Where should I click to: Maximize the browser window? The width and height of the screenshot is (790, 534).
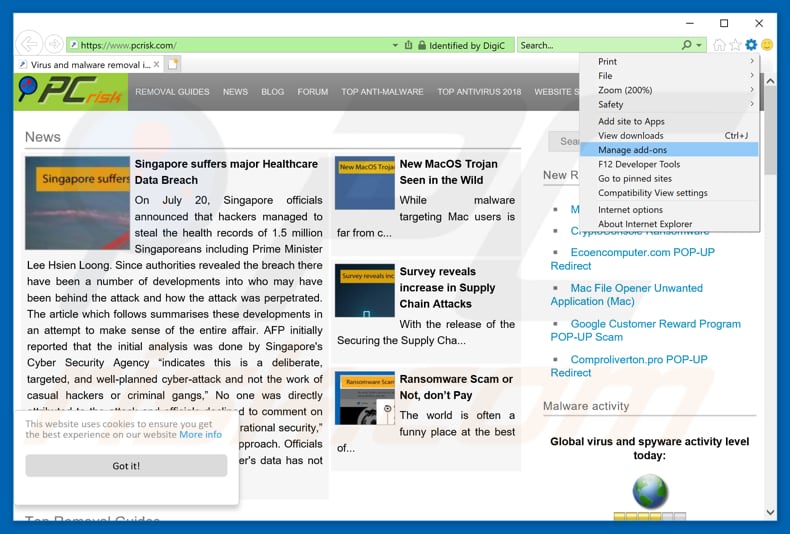click(x=724, y=23)
